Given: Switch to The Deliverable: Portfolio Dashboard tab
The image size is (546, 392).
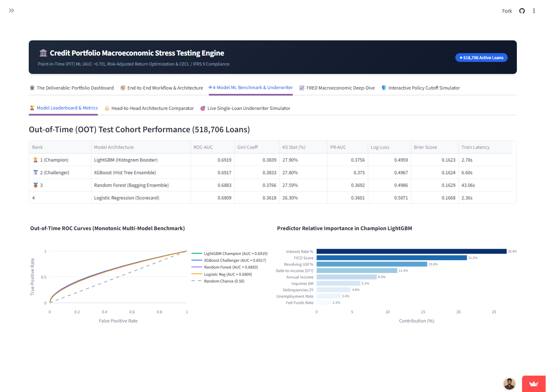Looking at the screenshot, I should 72,88.
